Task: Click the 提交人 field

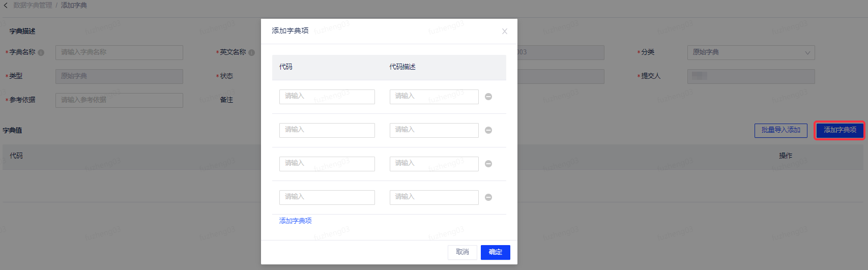Action: click(751, 76)
